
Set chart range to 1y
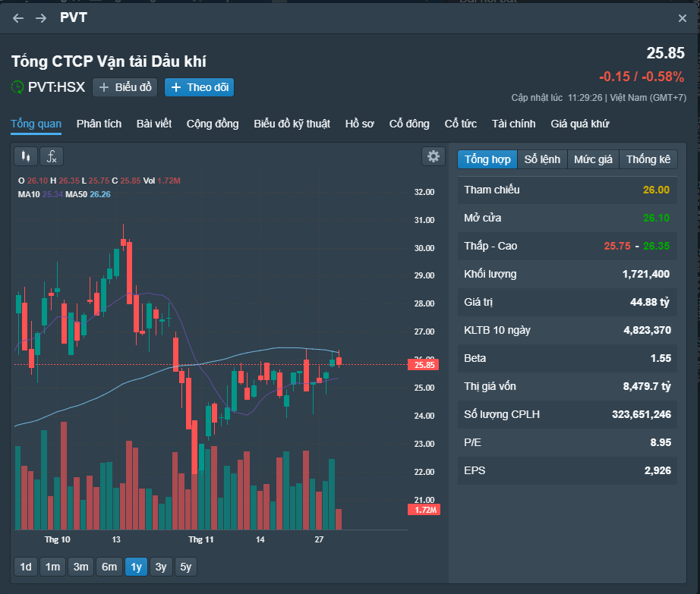[x=136, y=567]
